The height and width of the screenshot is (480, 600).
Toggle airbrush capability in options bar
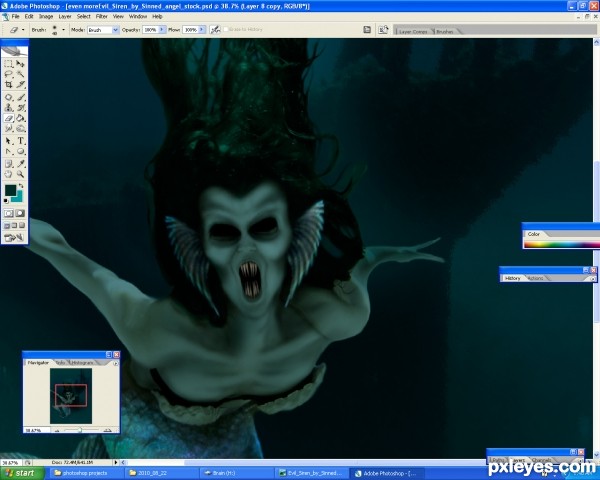pyautogui.click(x=215, y=29)
